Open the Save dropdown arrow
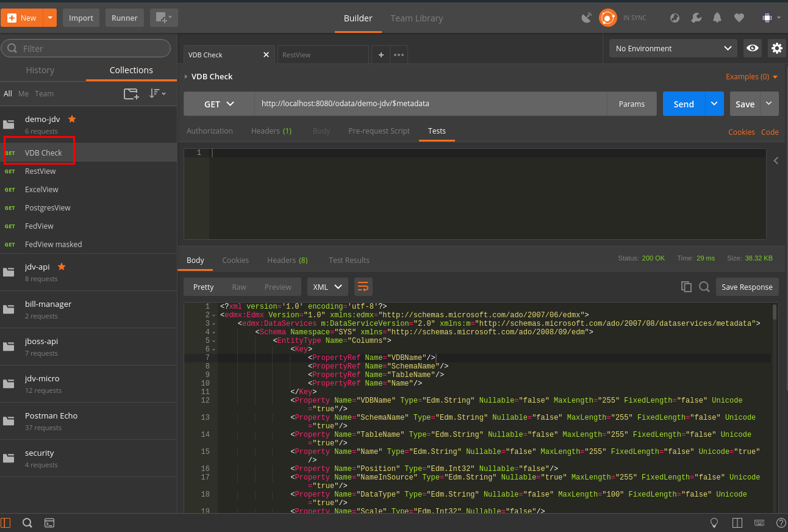 770,104
